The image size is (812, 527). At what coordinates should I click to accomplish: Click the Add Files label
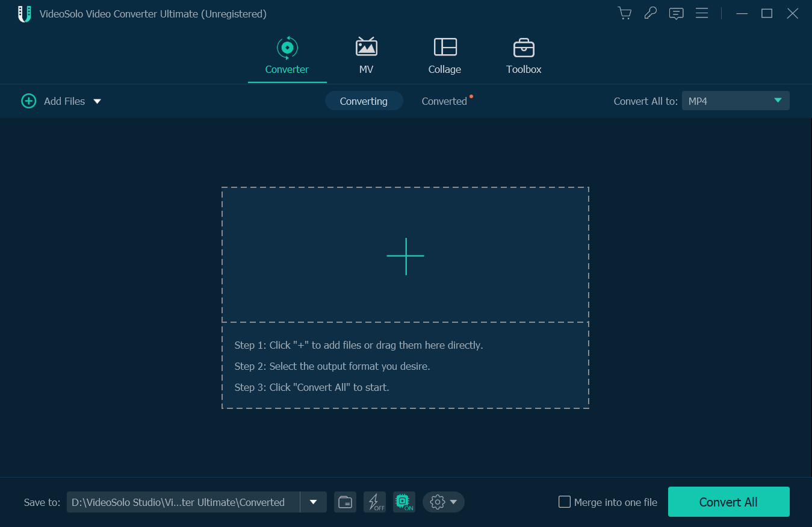[x=64, y=101]
